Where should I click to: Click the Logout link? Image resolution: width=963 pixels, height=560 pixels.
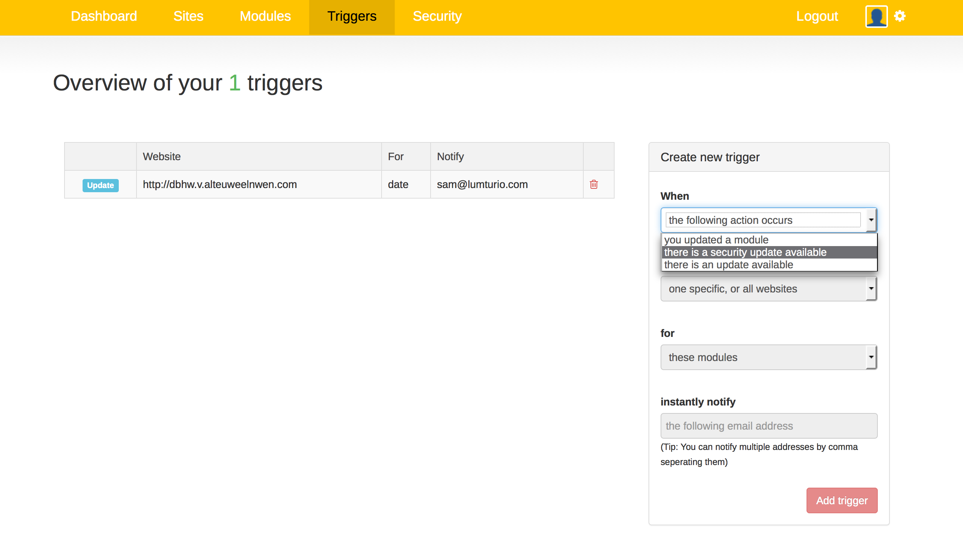(817, 17)
